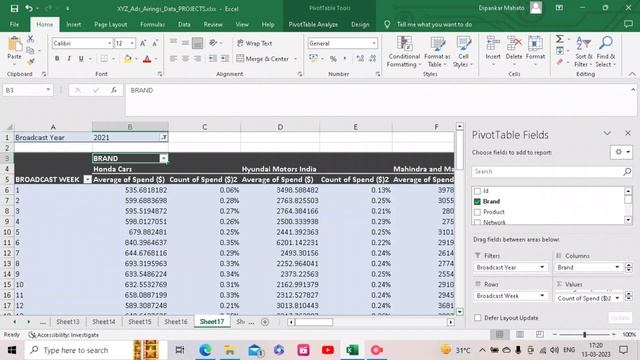Apply the red font color

(147, 59)
